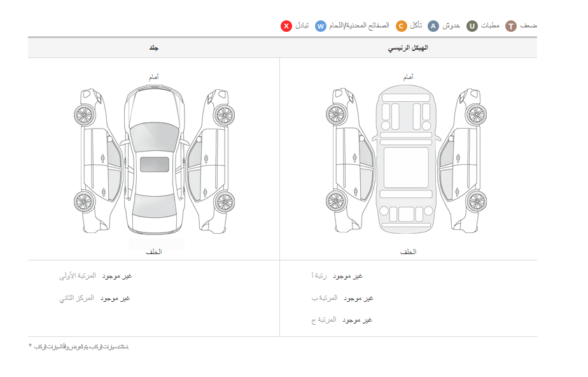Click the sunroof on the top-view car
The width and height of the screenshot is (588, 377).
154,164
